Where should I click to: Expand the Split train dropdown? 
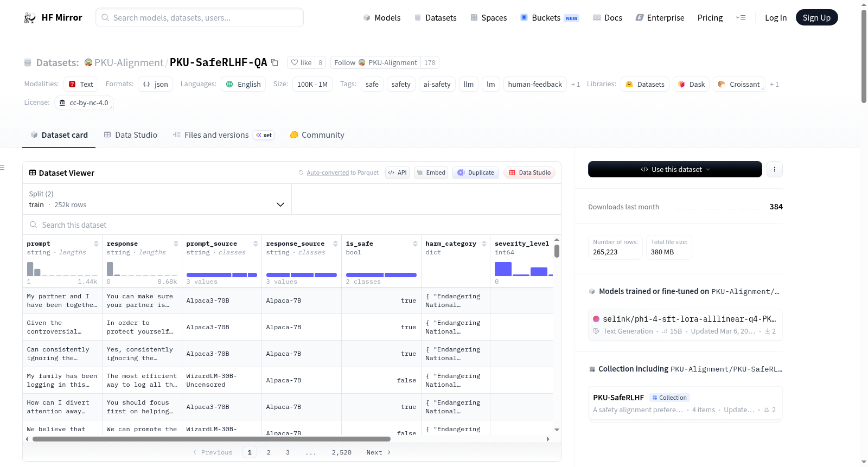(x=157, y=199)
